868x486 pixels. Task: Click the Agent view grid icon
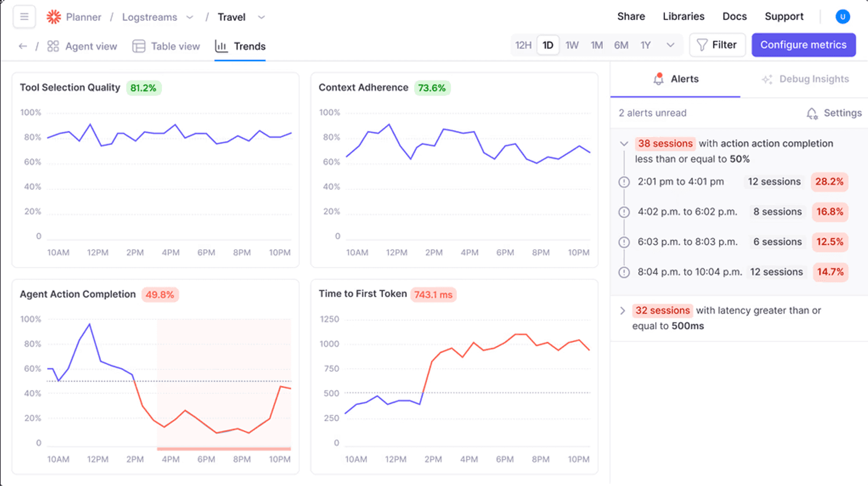click(x=53, y=46)
